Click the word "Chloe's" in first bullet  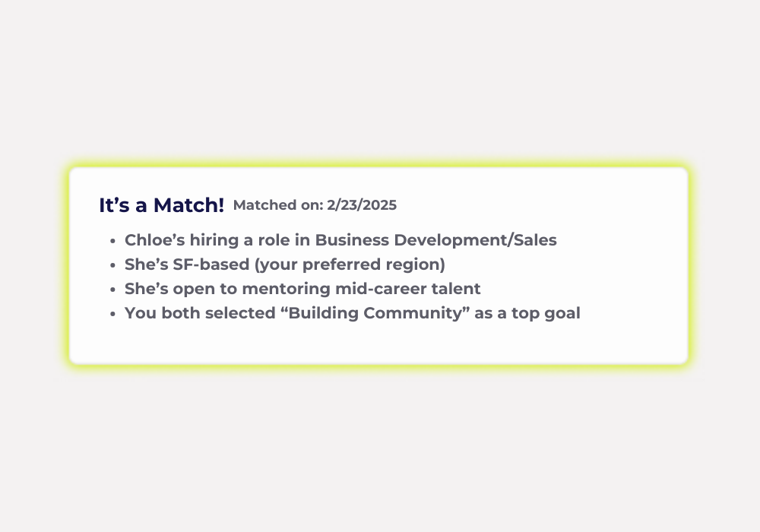point(154,240)
